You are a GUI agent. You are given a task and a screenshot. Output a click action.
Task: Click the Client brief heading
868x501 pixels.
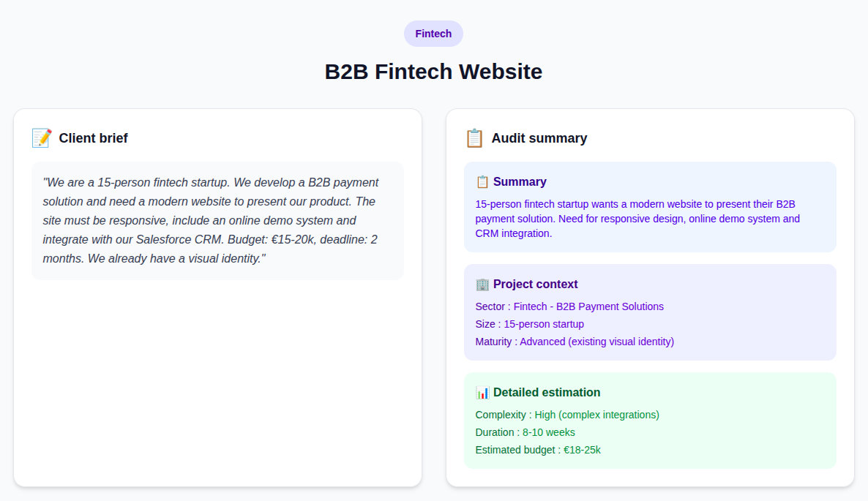coord(94,138)
